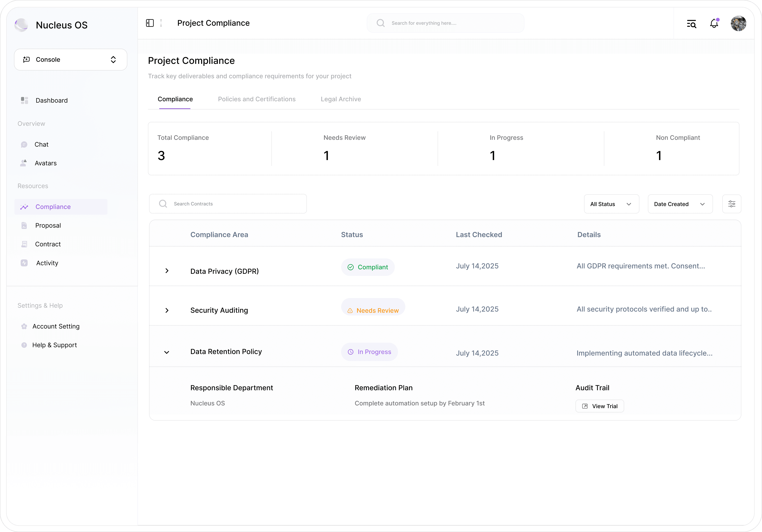The width and height of the screenshot is (762, 532).
Task: Open Chat from the sidebar
Action: [41, 144]
